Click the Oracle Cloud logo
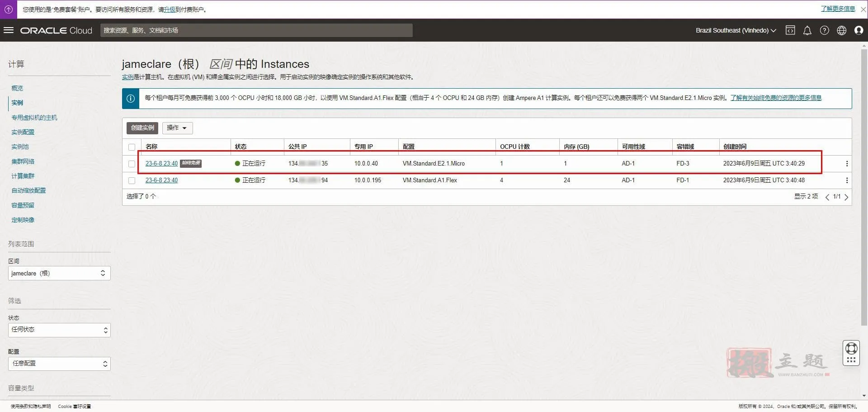868x412 pixels. pos(56,30)
